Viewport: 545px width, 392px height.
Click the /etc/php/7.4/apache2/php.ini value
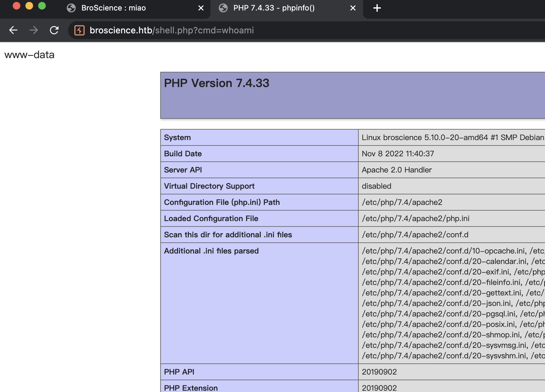pyautogui.click(x=416, y=219)
